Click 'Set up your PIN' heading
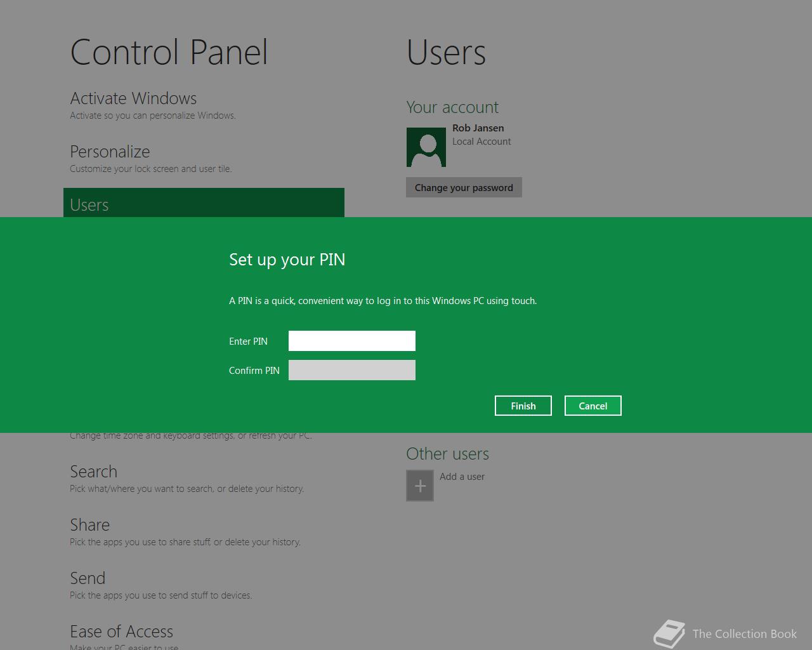This screenshot has height=650, width=812. pyautogui.click(x=287, y=260)
